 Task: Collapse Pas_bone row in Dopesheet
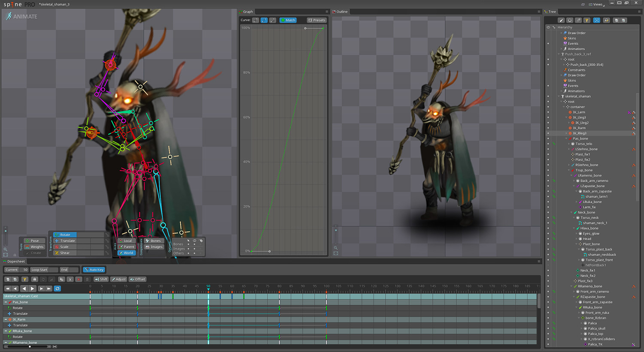[6, 302]
